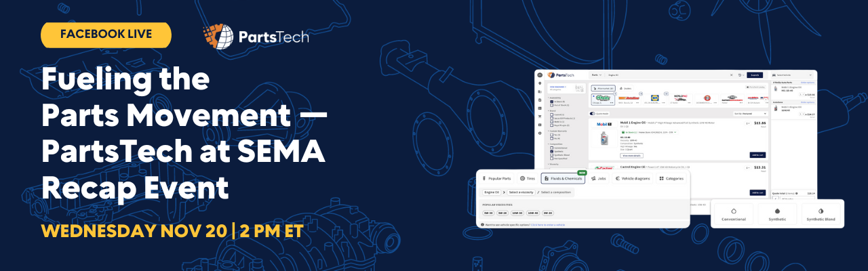This screenshot has height=271, width=868.
Task: Open quantity dropdown for Mobil 1 Engine Oil
Action: click(x=747, y=123)
